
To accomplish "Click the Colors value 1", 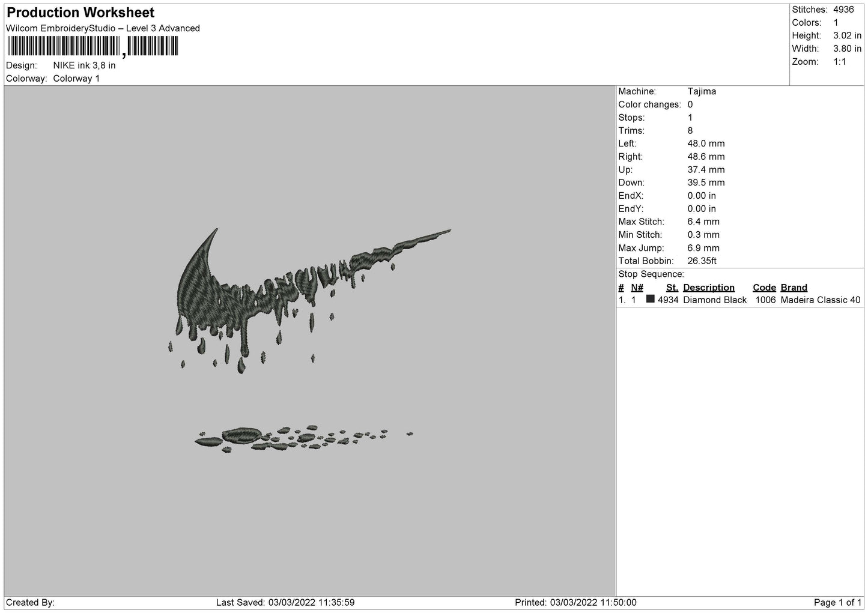I will (x=836, y=23).
